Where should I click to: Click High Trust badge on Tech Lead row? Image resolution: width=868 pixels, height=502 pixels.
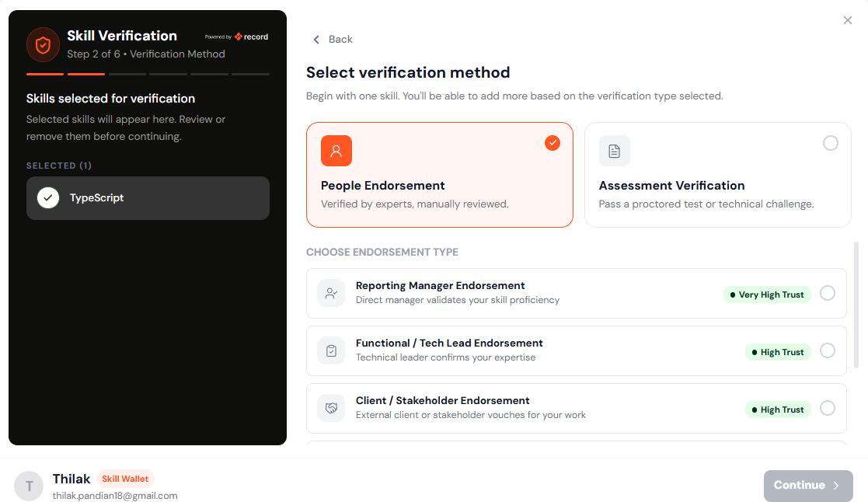778,352
